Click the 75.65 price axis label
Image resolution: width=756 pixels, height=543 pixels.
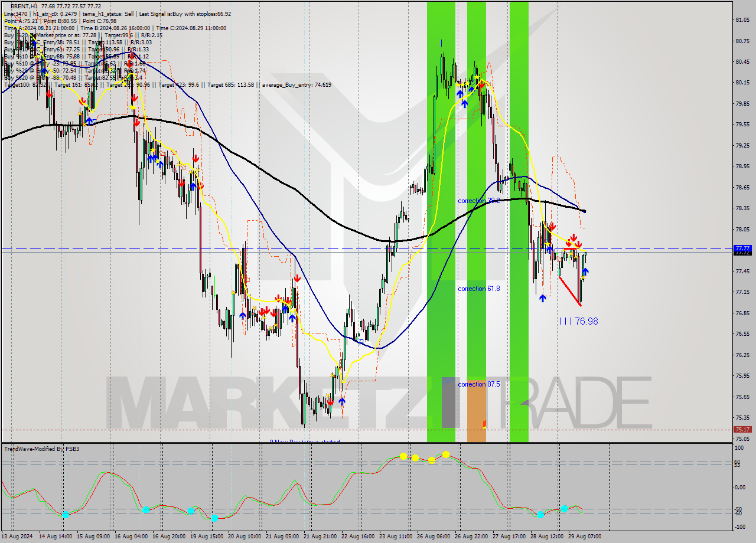tap(743, 397)
